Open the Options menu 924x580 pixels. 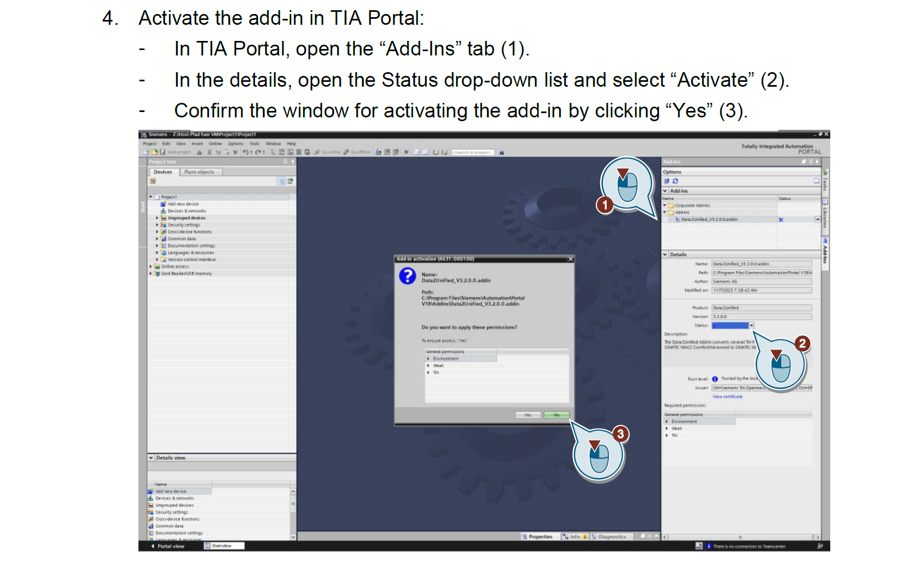235,144
